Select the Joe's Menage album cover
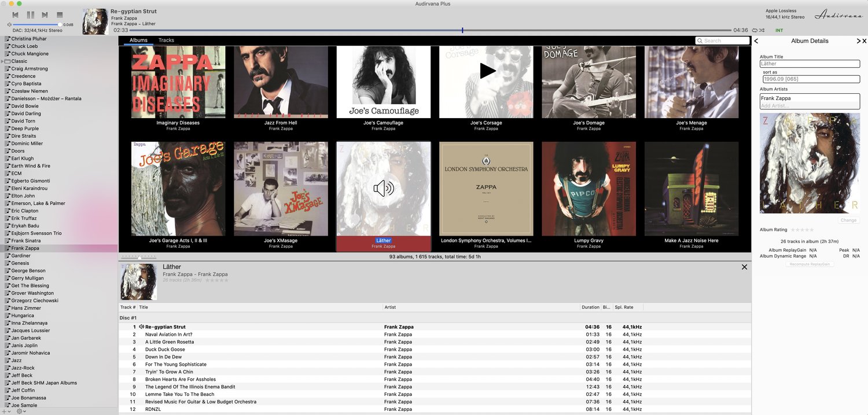Viewport: 868px width, 415px height. coord(692,82)
